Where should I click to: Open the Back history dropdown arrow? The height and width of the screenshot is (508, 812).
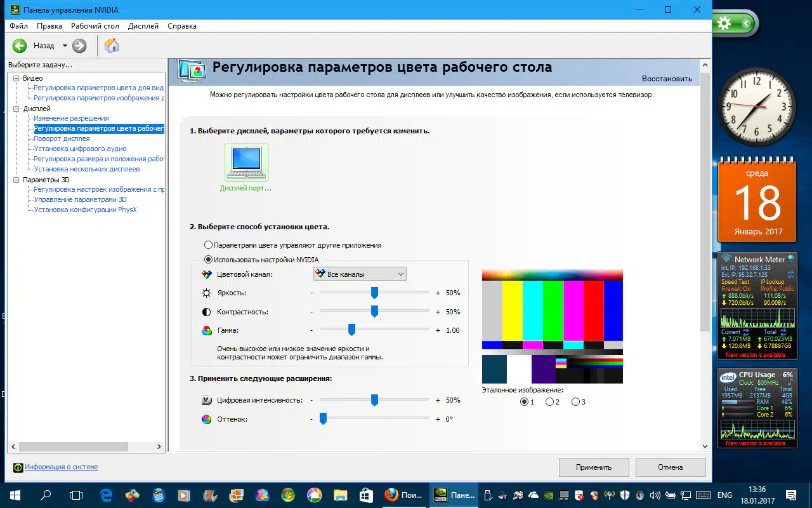coord(65,46)
